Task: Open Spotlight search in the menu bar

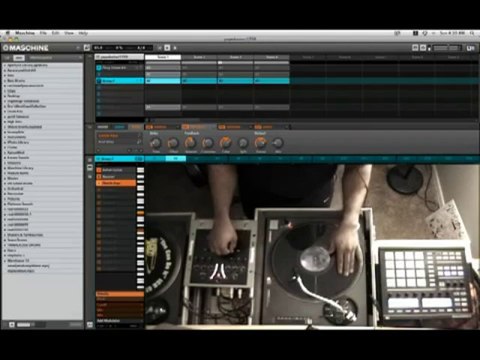Action: pyautogui.click(x=472, y=33)
